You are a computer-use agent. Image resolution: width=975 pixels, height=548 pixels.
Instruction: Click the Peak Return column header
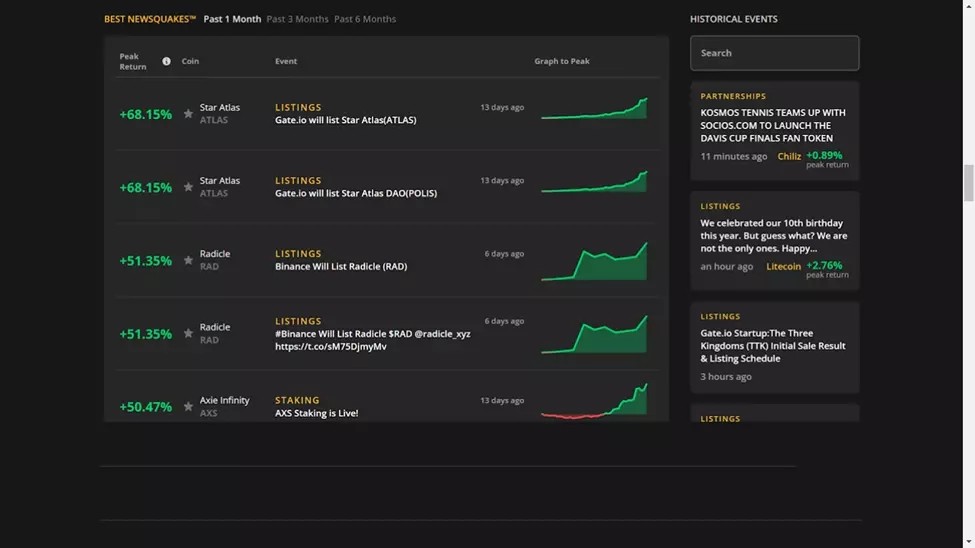click(x=133, y=61)
